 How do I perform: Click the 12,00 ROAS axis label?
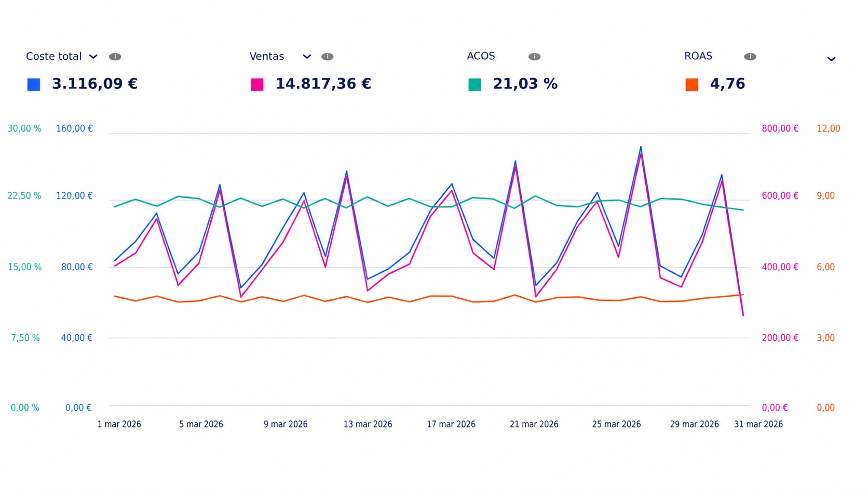click(828, 128)
